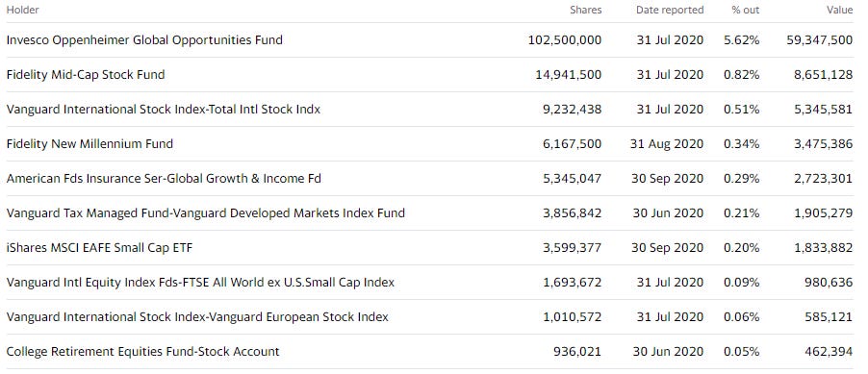Image resolution: width=868 pixels, height=374 pixels.
Task: Click the Date reported column header
Action: [670, 10]
